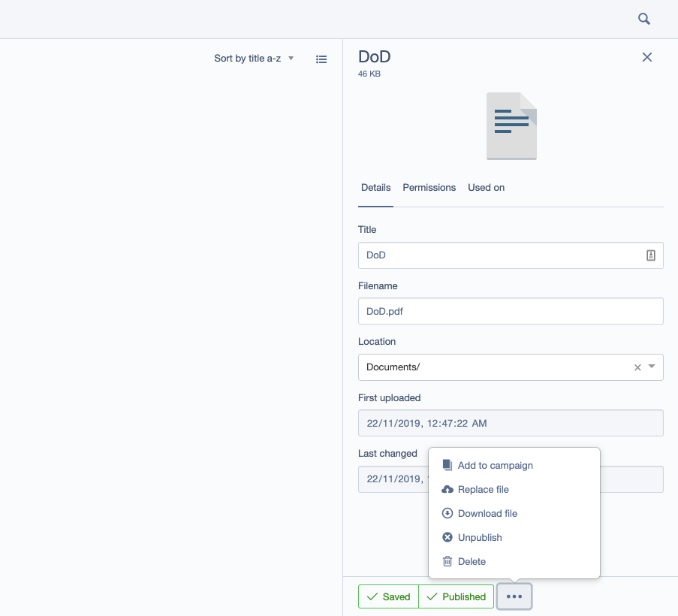The width and height of the screenshot is (678, 616).
Task: Toggle the Saved status indicator
Action: (388, 596)
